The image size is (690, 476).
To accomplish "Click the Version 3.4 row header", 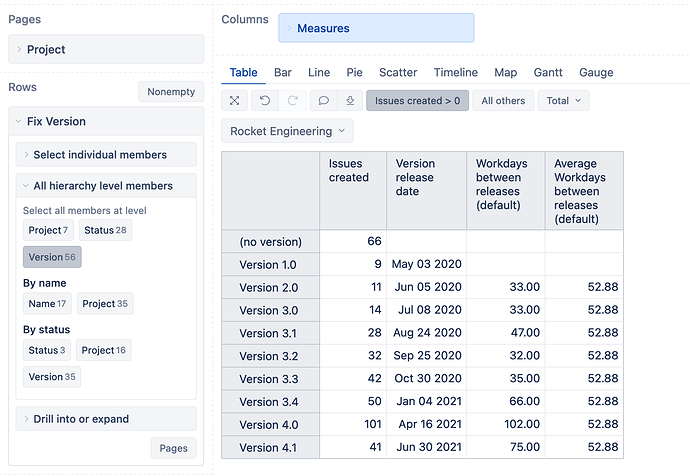I will [x=271, y=402].
